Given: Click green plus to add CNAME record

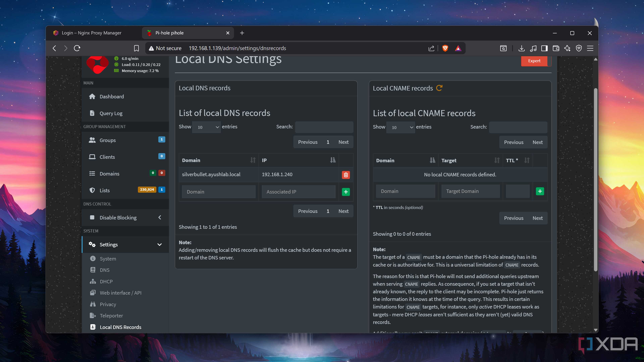Looking at the screenshot, I should click(540, 191).
